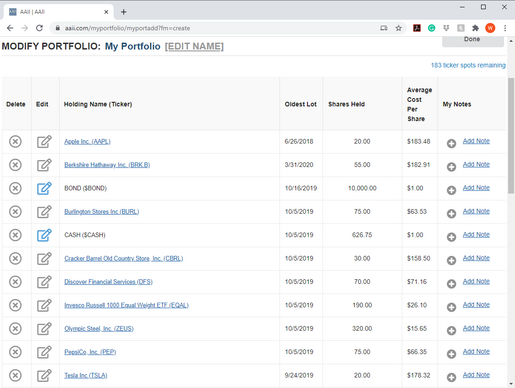Viewport: 515px width, 388px height.
Task: Delete the BOND ($BOND) holding
Action: point(15,188)
